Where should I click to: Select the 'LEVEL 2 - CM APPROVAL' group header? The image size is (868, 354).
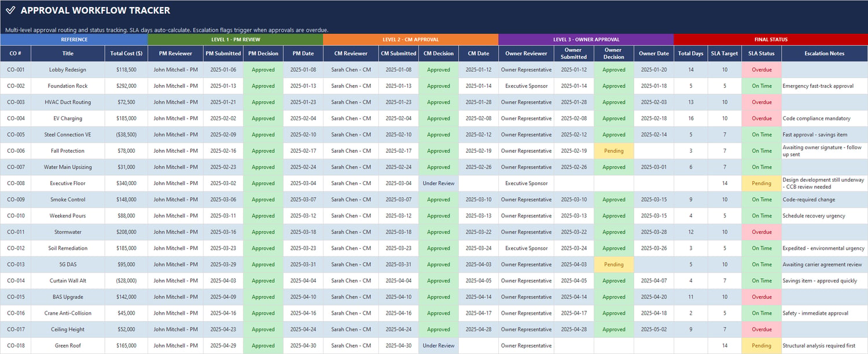coord(411,39)
